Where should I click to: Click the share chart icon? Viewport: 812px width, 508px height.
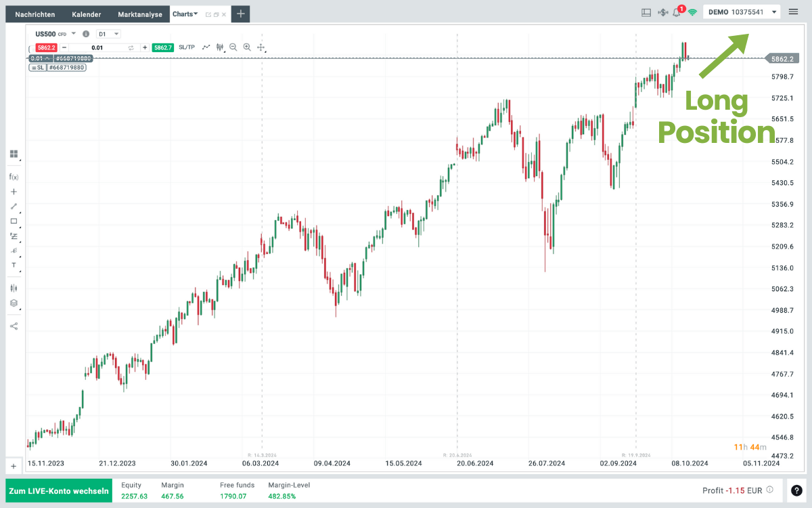point(14,326)
